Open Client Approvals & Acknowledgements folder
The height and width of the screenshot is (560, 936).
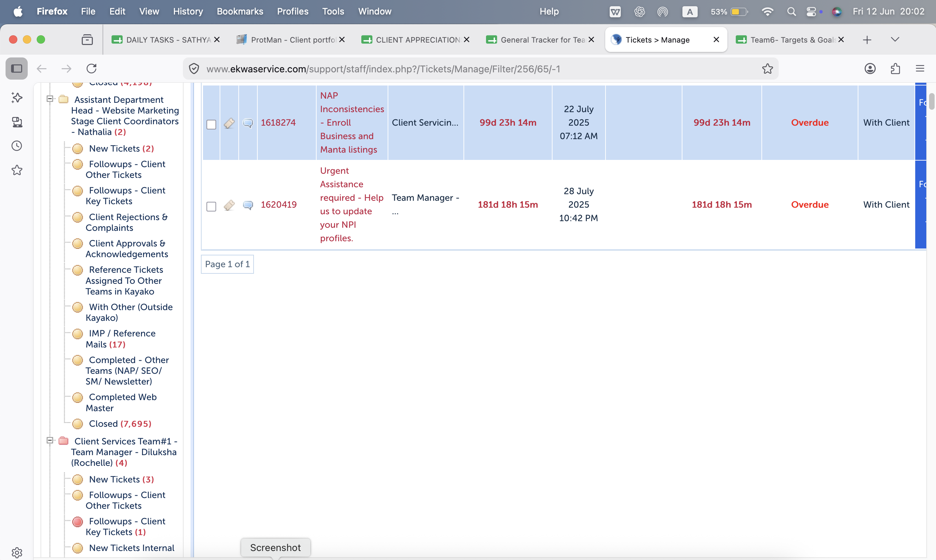pos(127,249)
